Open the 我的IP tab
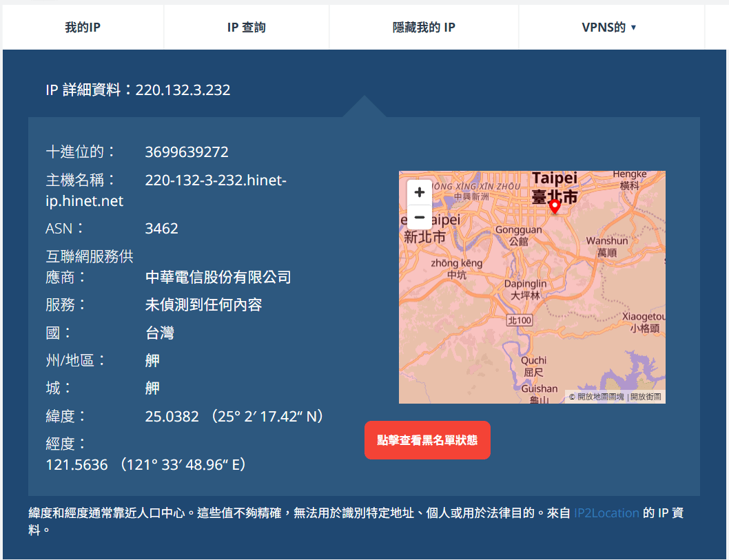This screenshot has width=729, height=560. [x=83, y=28]
